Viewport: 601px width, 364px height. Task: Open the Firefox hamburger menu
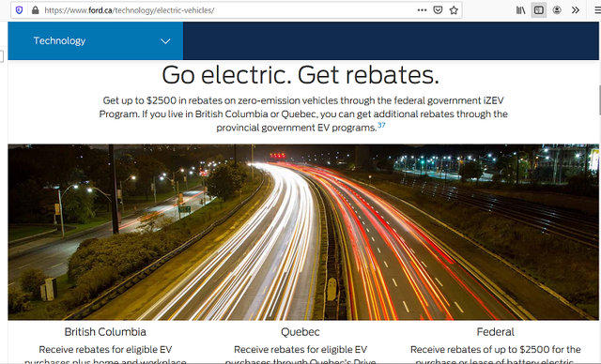click(x=597, y=10)
